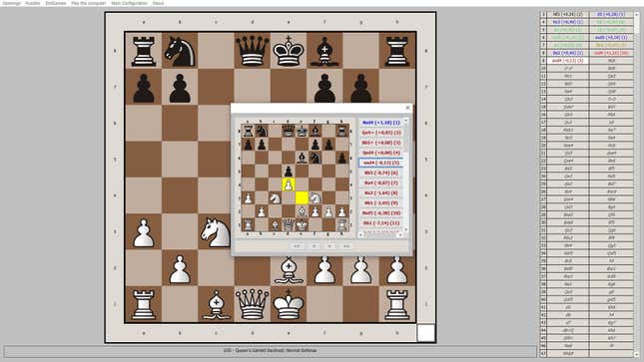This screenshot has height=362, width=644.
Task: Select the top-ranked blue move in popup list
Action: (x=380, y=123)
